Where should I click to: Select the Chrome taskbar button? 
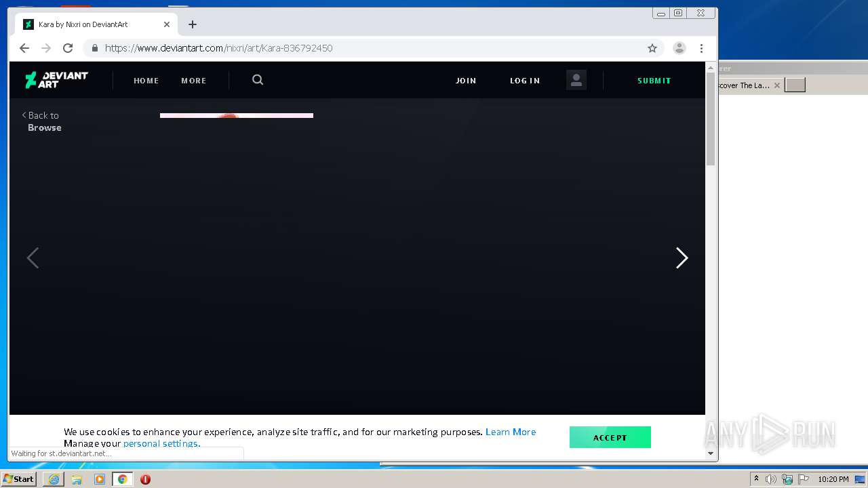[123, 479]
